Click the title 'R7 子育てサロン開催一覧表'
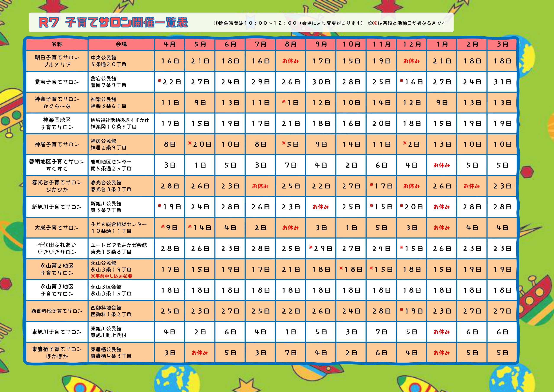This screenshot has width=554, height=392. [x=113, y=23]
